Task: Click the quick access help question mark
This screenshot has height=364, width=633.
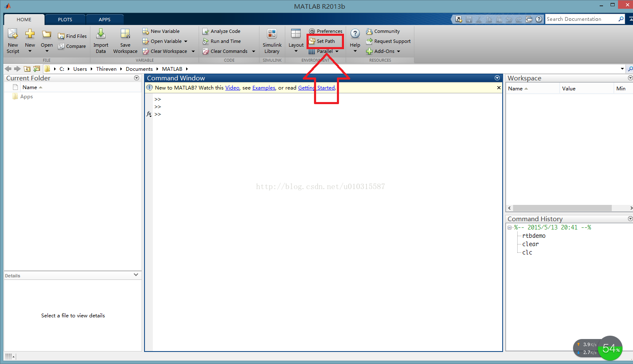Action: coord(539,19)
